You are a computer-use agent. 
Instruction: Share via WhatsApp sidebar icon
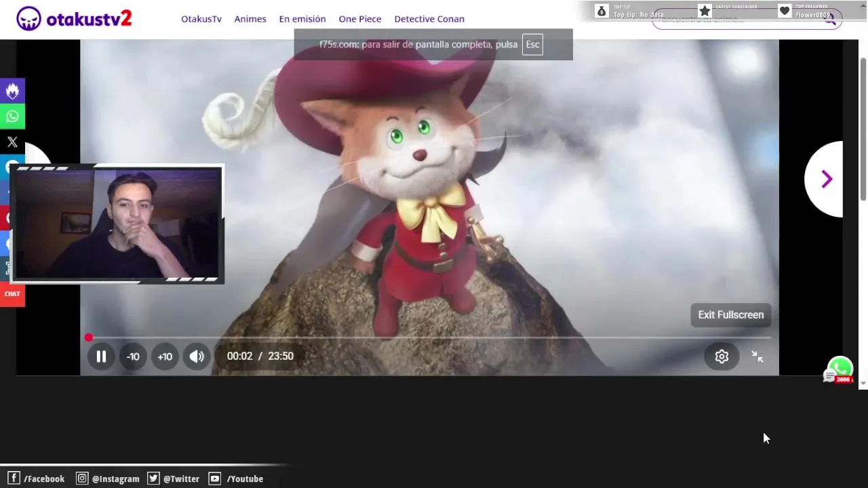[x=12, y=117]
